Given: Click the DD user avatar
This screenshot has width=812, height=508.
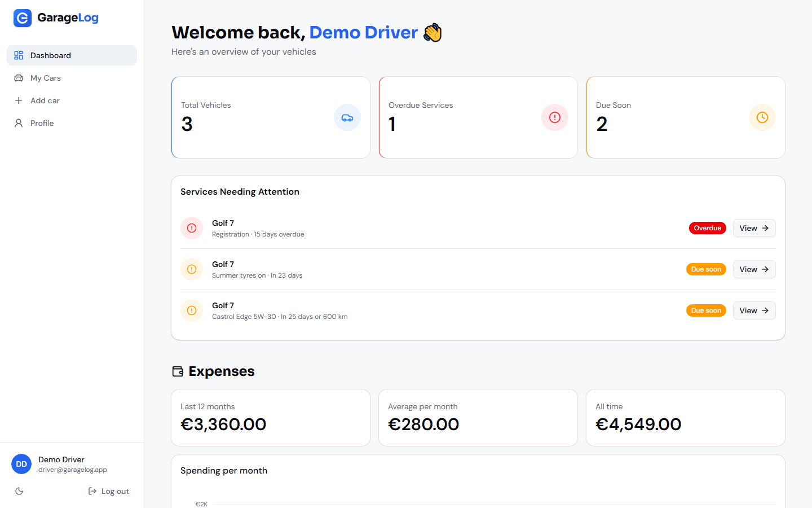Looking at the screenshot, I should click(21, 464).
